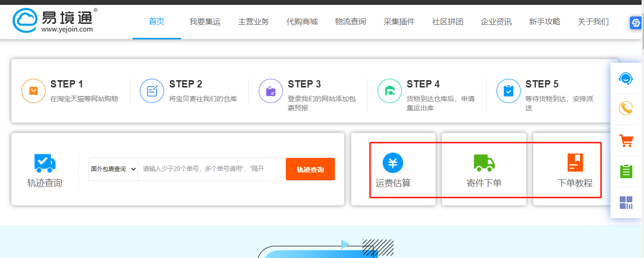This screenshot has height=258, width=644.
Task: Go to 代购商城 in navigation
Action: 302,21
